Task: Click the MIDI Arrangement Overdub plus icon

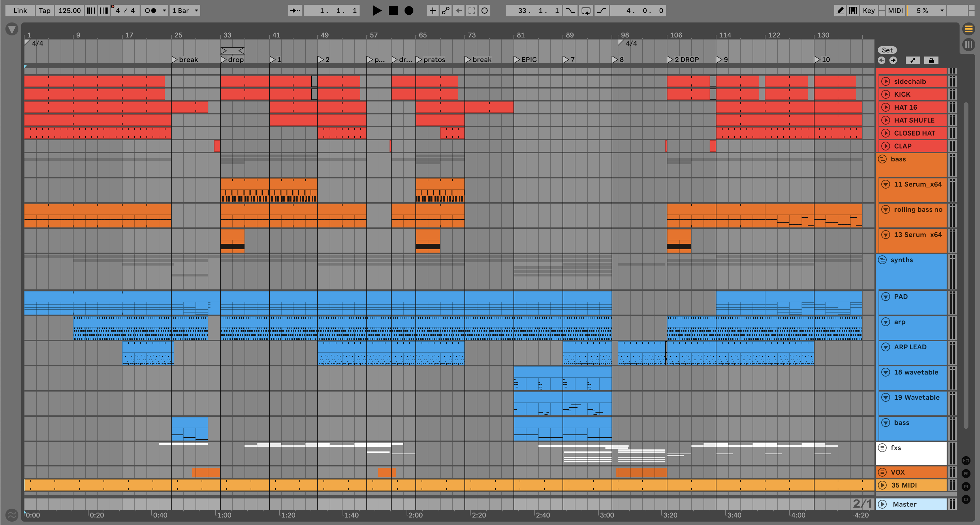Action: pyautogui.click(x=432, y=11)
